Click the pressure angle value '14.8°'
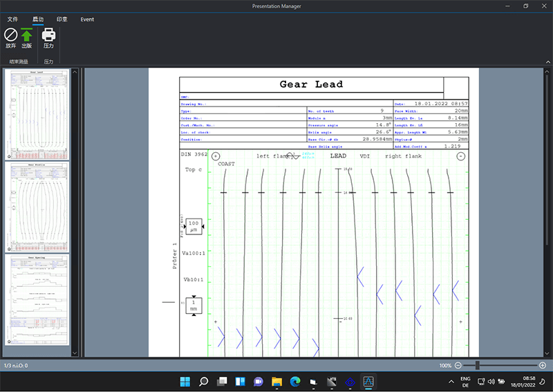 (x=384, y=124)
